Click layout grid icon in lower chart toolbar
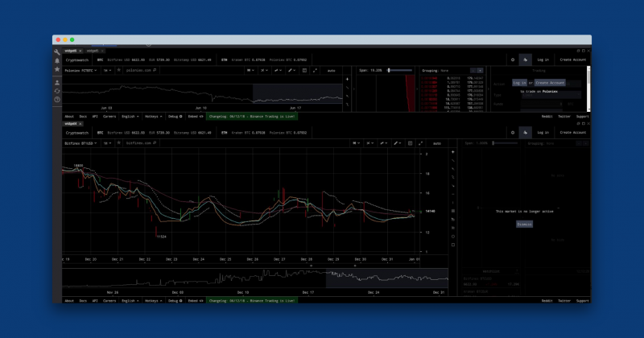644x338 pixels. (x=410, y=143)
